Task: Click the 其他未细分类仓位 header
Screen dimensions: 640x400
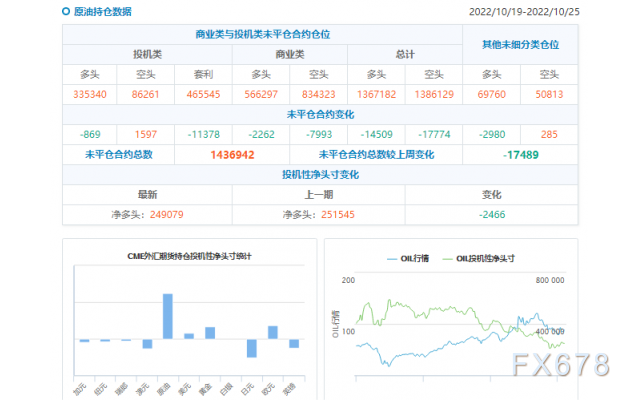Action: click(x=520, y=44)
